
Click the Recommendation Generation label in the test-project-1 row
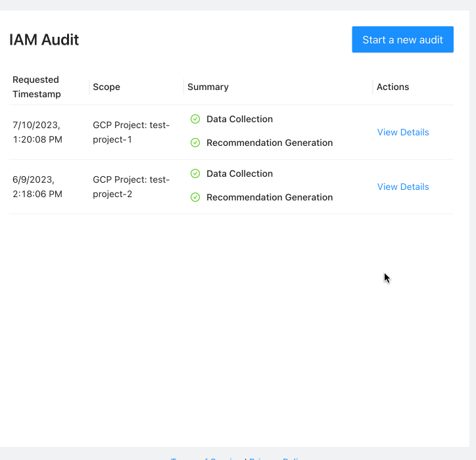click(270, 143)
